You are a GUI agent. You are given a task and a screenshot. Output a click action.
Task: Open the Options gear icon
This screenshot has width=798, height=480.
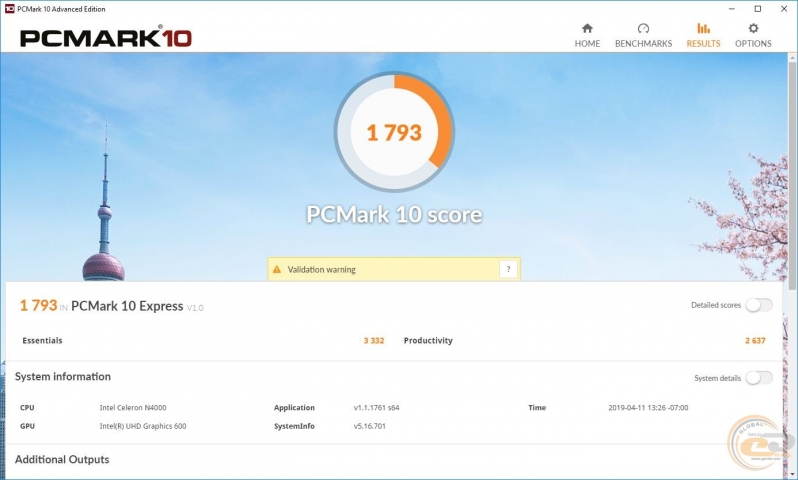(x=753, y=28)
